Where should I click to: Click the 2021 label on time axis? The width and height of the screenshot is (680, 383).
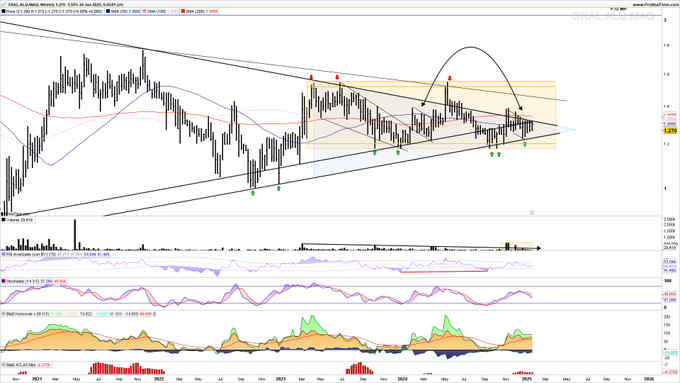37,379
